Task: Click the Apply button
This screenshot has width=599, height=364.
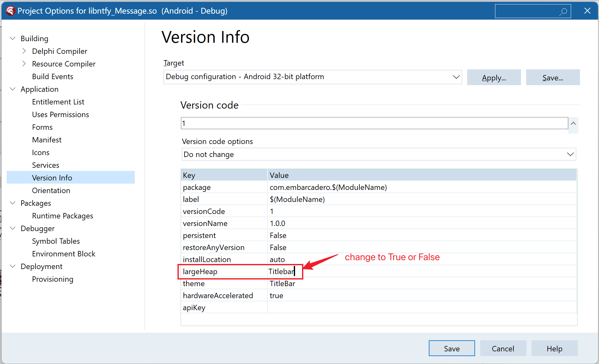Action: coord(494,77)
